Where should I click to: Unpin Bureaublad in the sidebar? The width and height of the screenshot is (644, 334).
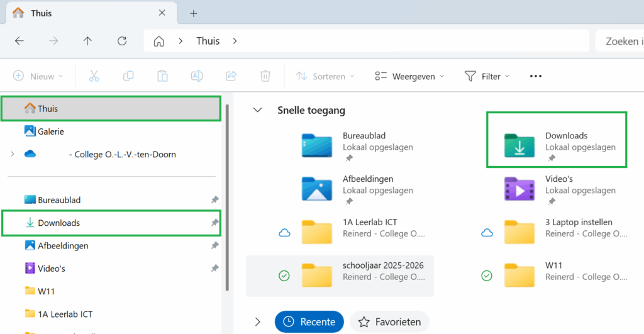coord(214,200)
